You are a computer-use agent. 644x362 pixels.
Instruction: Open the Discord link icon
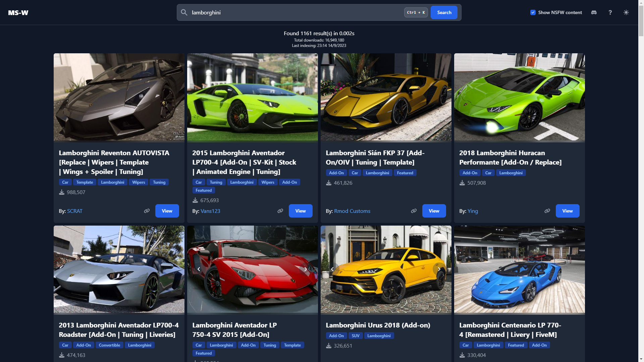pos(594,12)
